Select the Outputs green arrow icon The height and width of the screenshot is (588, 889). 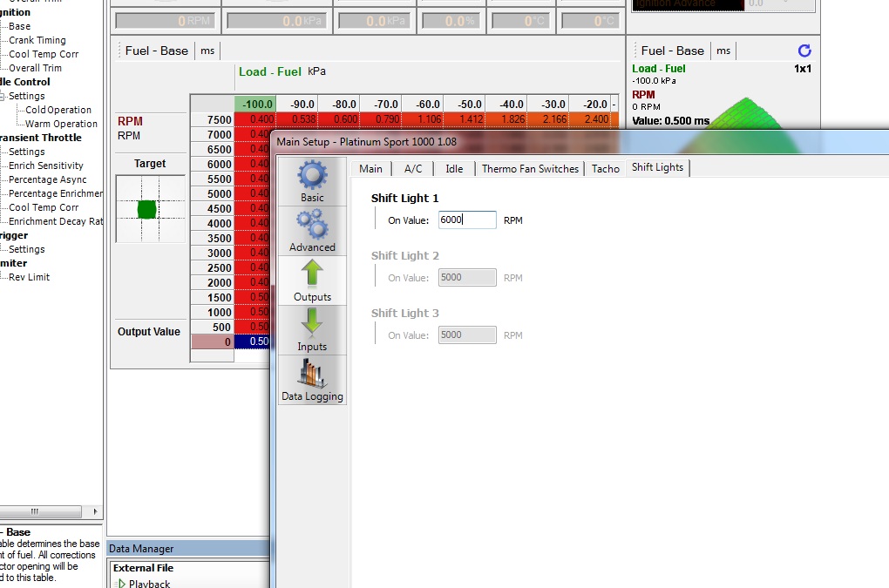click(x=312, y=273)
